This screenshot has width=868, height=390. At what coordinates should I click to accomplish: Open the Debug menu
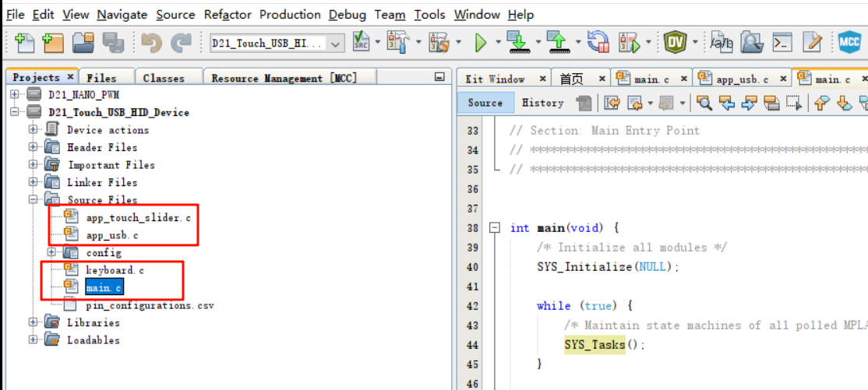[x=347, y=15]
